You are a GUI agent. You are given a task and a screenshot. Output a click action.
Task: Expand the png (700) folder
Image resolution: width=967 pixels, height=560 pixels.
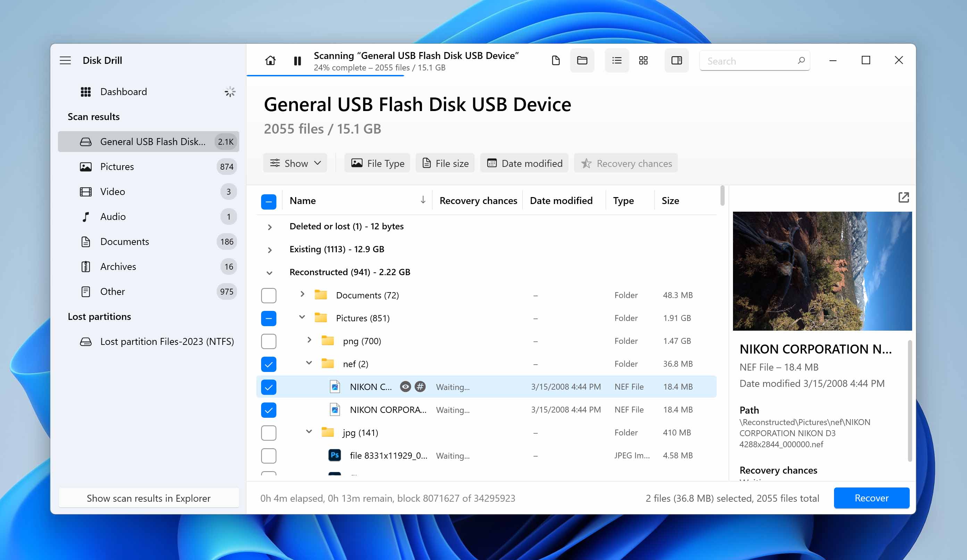tap(309, 340)
